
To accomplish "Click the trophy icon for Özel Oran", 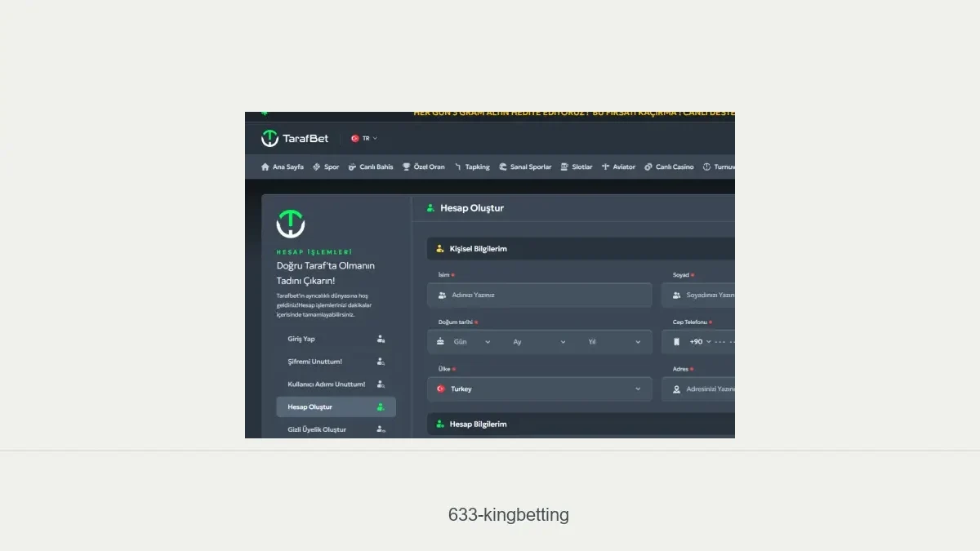I will [x=406, y=167].
